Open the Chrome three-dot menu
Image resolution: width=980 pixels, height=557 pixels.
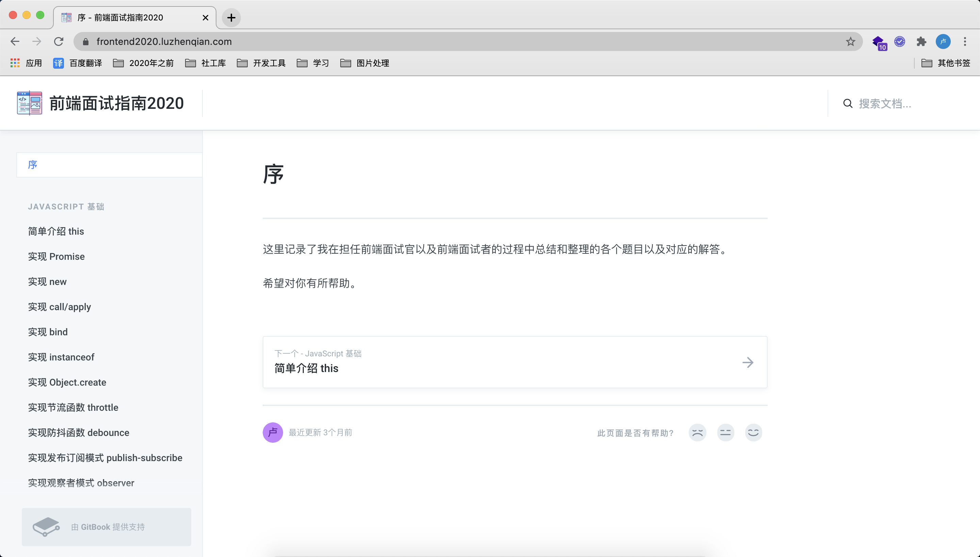965,41
